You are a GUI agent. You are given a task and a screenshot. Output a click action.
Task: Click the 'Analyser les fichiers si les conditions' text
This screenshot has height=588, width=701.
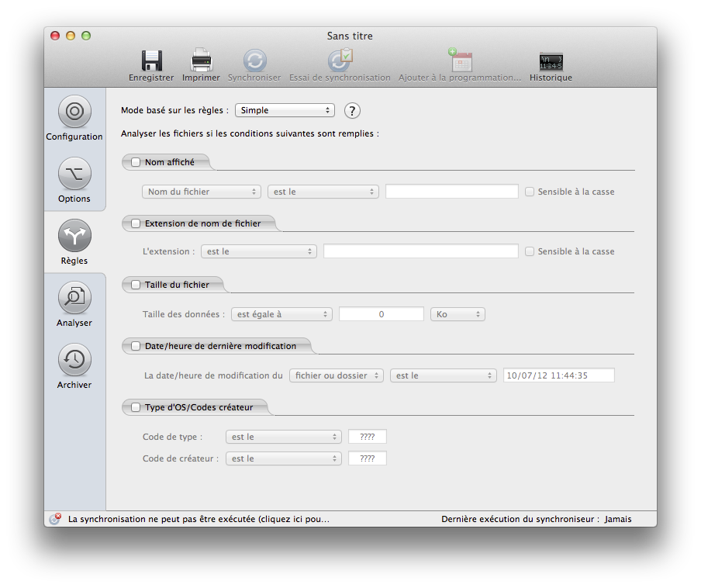[250, 133]
